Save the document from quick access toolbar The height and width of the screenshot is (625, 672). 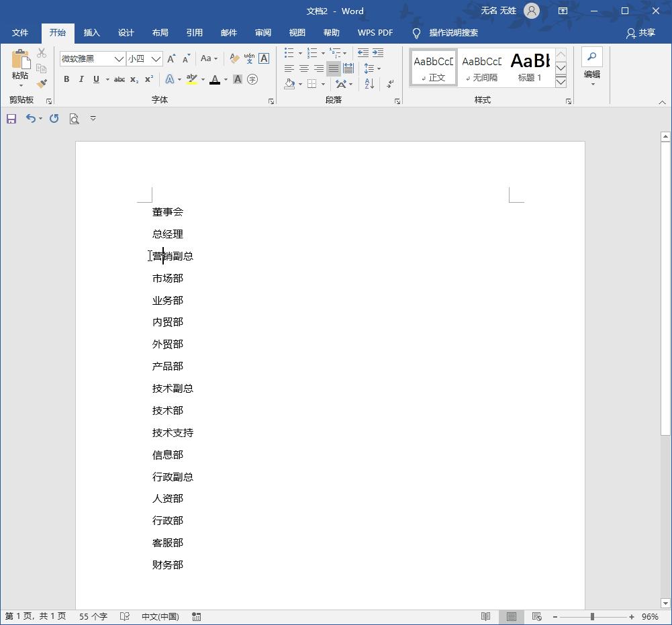point(11,118)
